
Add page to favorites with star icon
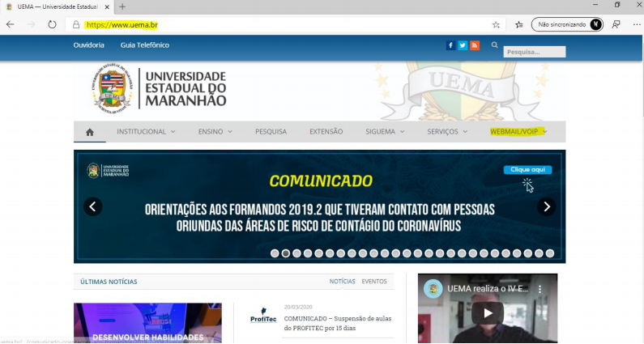tap(496, 24)
